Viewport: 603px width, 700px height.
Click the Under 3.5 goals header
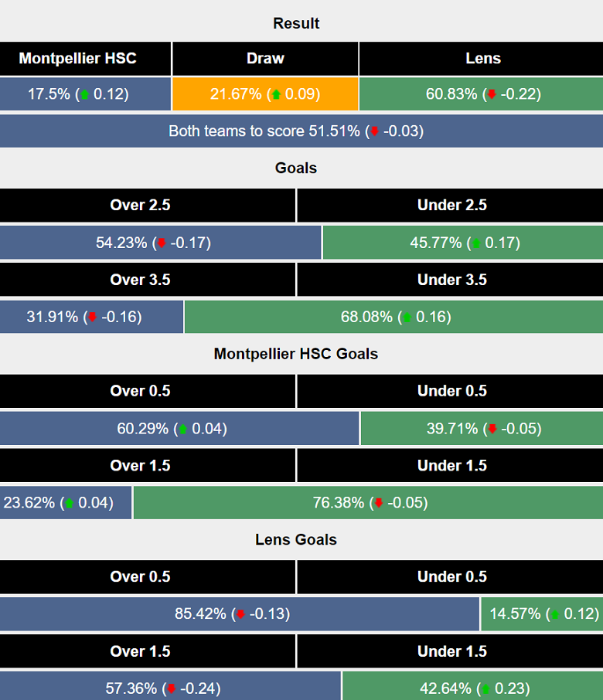[x=452, y=280]
